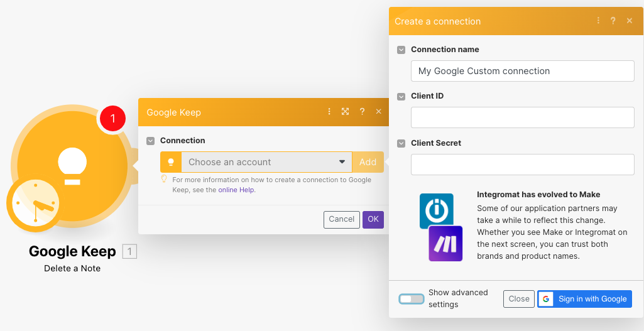The height and width of the screenshot is (331, 644).
Task: Click the bulb icon beside Choose an account
Action: (171, 162)
